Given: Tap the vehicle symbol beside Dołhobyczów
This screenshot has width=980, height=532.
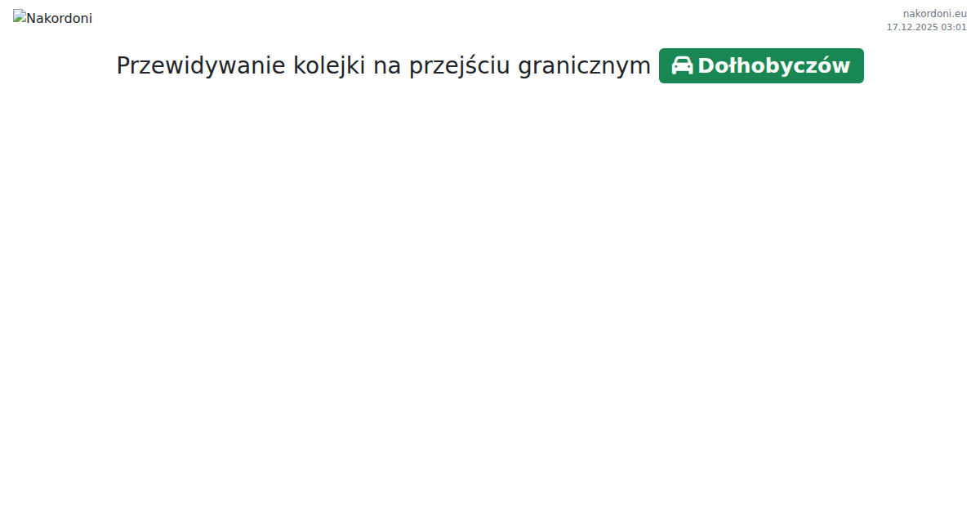Looking at the screenshot, I should point(682,66).
